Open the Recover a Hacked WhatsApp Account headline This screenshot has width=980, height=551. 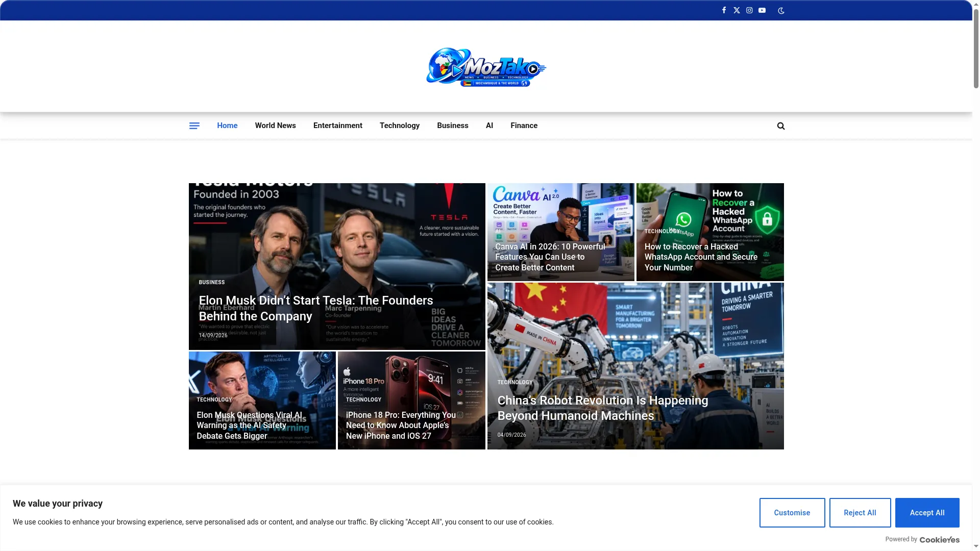701,257
